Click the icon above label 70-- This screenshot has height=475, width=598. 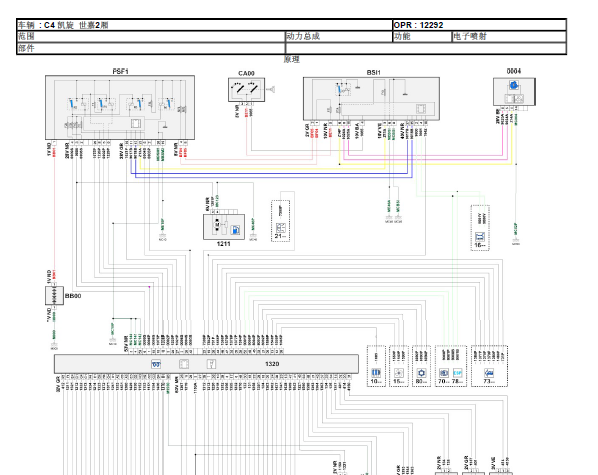tap(444, 373)
